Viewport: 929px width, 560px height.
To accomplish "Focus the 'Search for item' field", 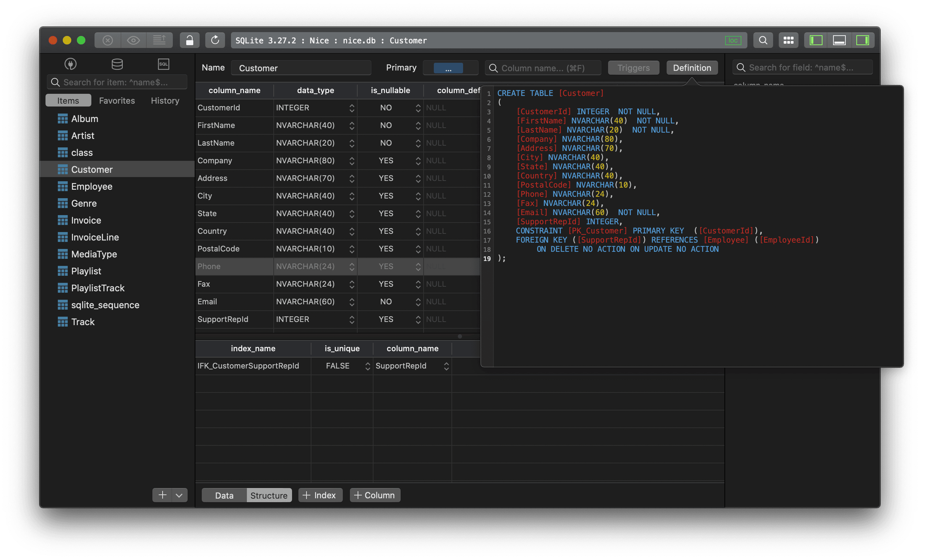I will (117, 82).
